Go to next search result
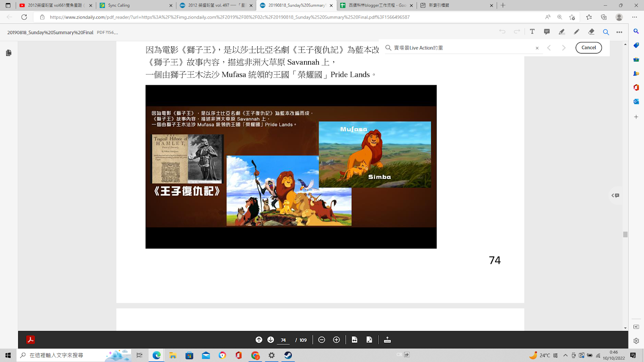644x362 pixels. 564,48
